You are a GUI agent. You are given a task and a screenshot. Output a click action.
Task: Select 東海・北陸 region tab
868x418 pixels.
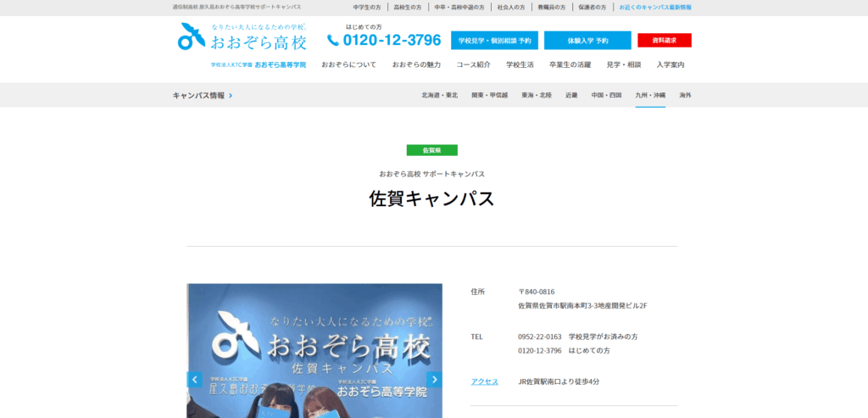click(537, 95)
